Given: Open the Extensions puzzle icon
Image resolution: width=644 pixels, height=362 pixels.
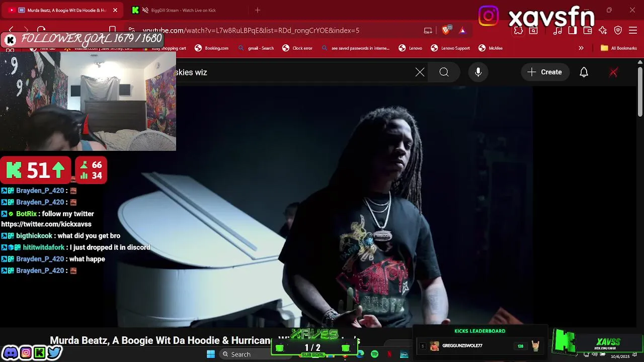Looking at the screenshot, I should tap(518, 31).
